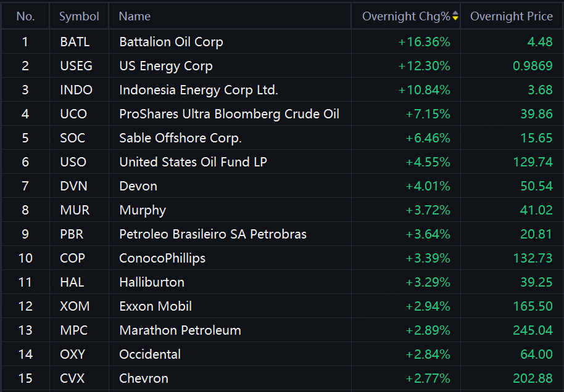This screenshot has height=392, width=564.
Task: Open Petroleo Brasileiro SA Petrobras entry
Action: [x=213, y=234]
